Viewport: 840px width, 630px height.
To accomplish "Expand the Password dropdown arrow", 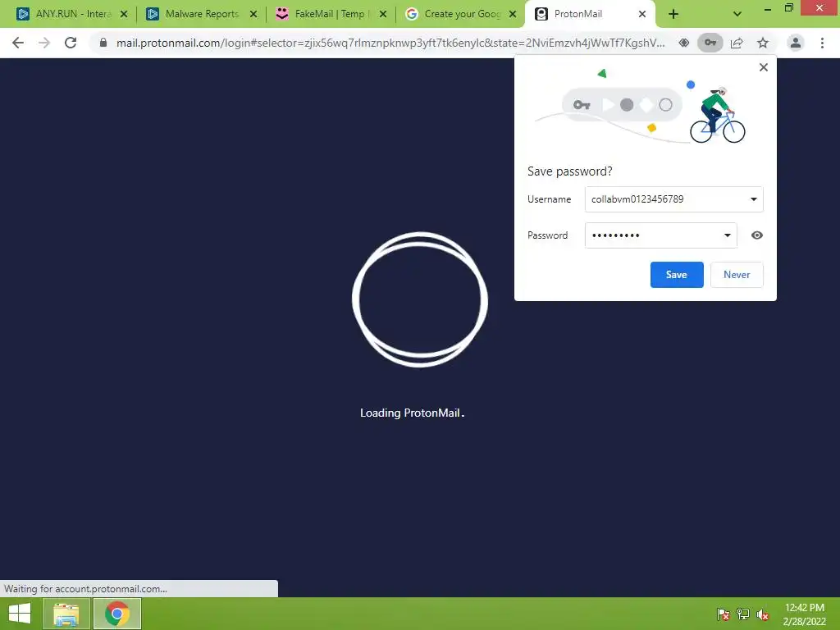I will click(727, 235).
